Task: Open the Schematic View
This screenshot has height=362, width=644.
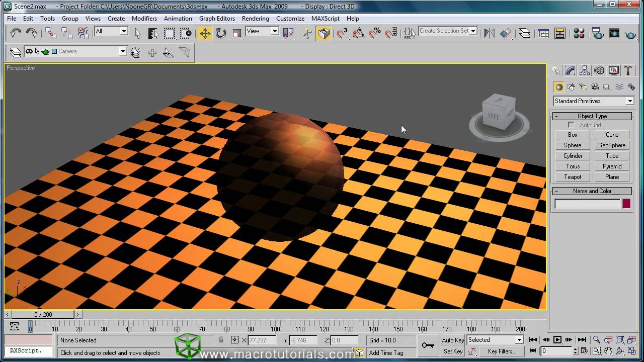Action: coord(560,33)
